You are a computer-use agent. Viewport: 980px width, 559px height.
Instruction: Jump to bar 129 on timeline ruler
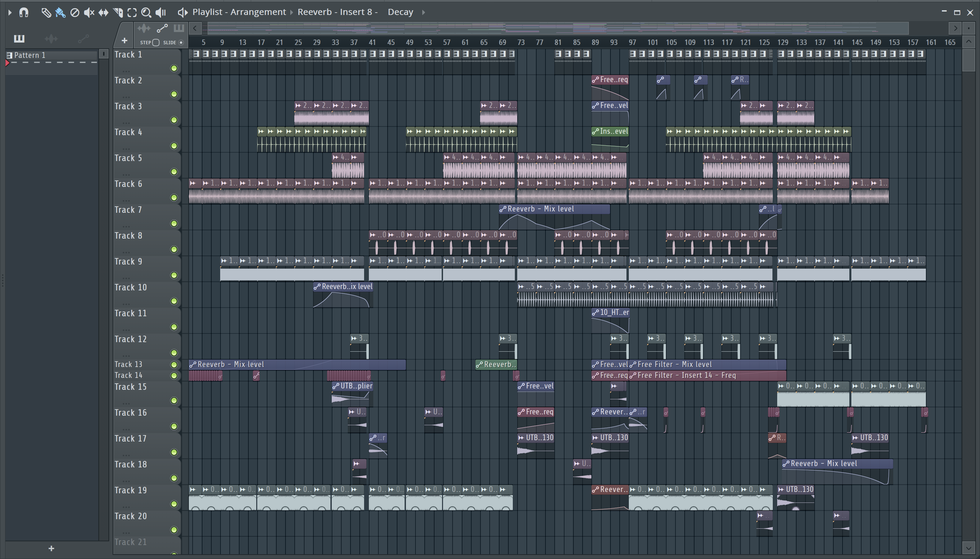(x=783, y=42)
